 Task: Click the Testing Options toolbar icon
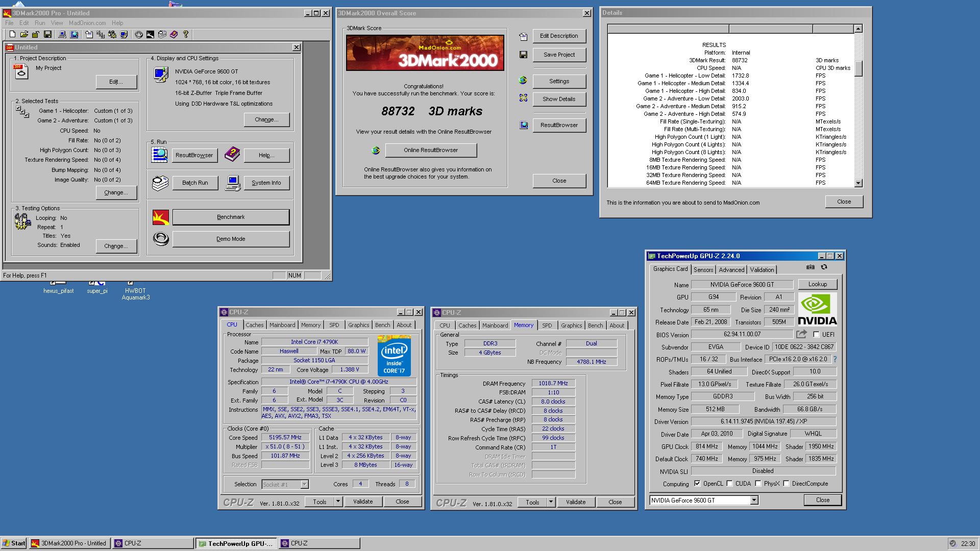tap(112, 34)
